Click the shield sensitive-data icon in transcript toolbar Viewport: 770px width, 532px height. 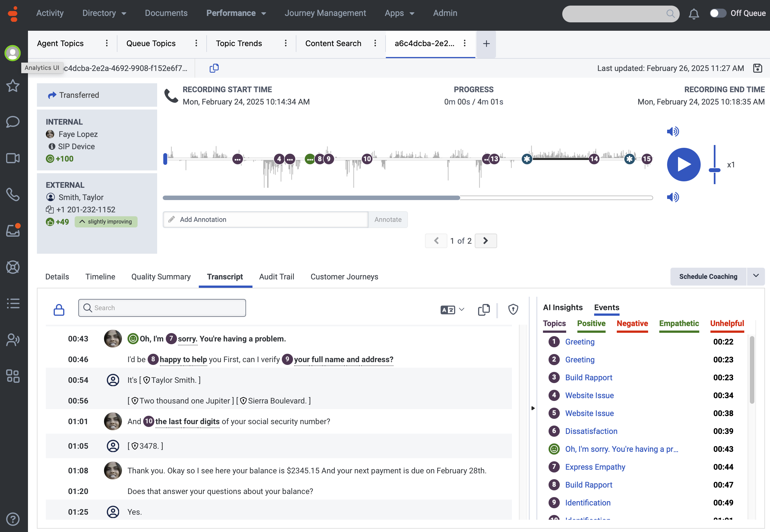(513, 310)
